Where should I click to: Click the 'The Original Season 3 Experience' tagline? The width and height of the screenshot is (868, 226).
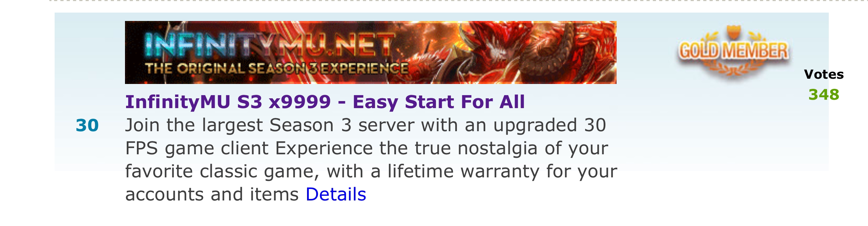tap(277, 68)
